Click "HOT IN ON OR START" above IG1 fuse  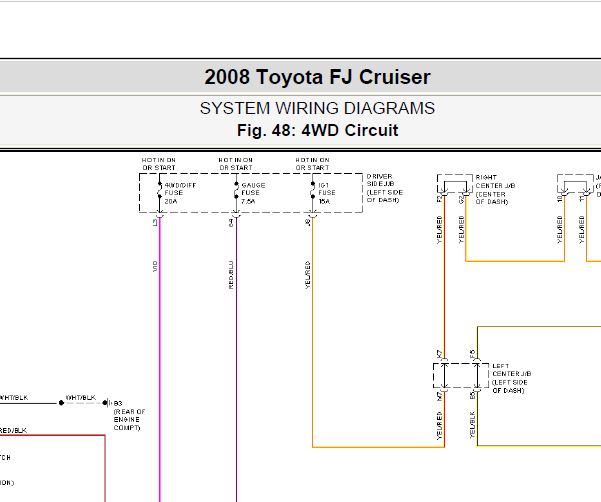pyautogui.click(x=312, y=164)
